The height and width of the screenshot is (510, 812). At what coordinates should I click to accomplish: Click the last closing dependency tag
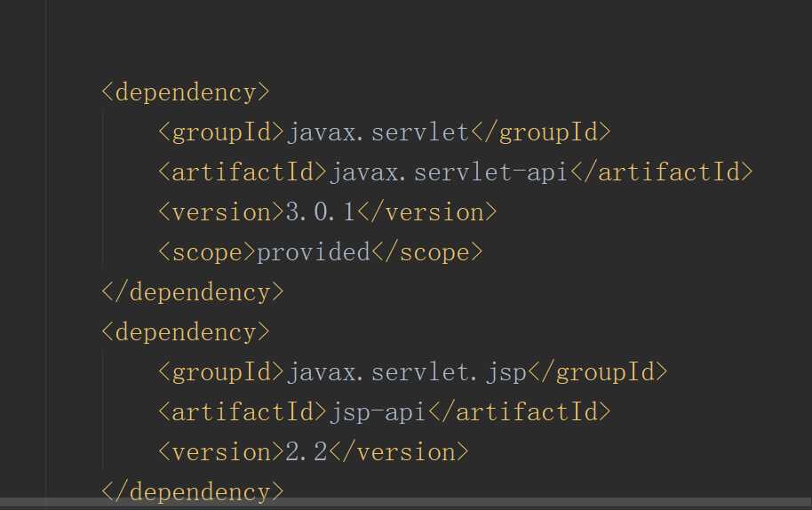point(192,491)
